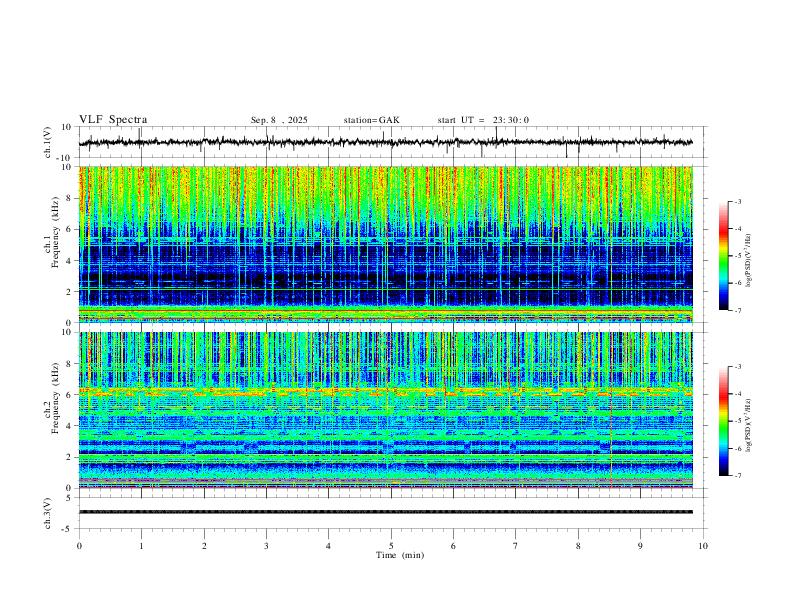Click the 'Time (min)' axis title
This screenshot has width=792, height=612.
click(400, 555)
